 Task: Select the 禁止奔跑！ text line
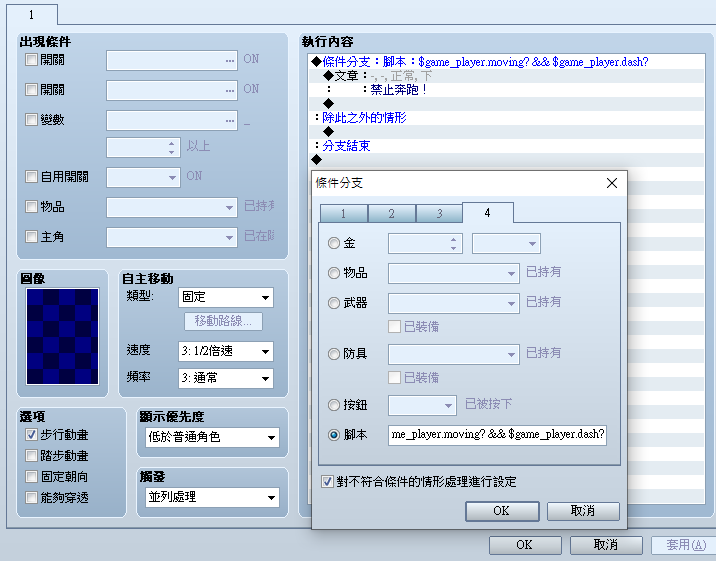click(x=507, y=90)
